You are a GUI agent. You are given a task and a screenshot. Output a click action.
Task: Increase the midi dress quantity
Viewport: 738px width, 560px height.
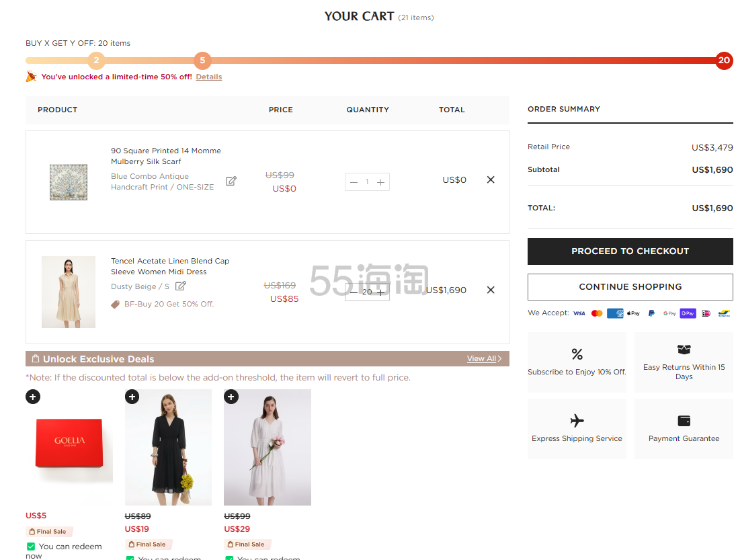click(381, 292)
